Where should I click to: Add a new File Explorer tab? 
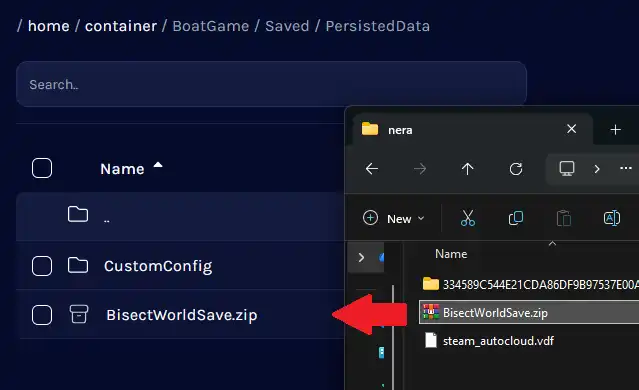click(615, 130)
